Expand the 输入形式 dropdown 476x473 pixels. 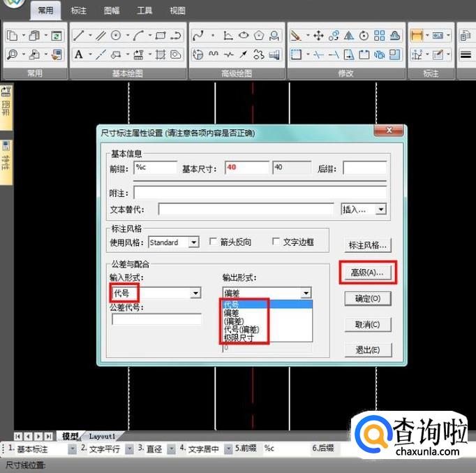pos(195,293)
